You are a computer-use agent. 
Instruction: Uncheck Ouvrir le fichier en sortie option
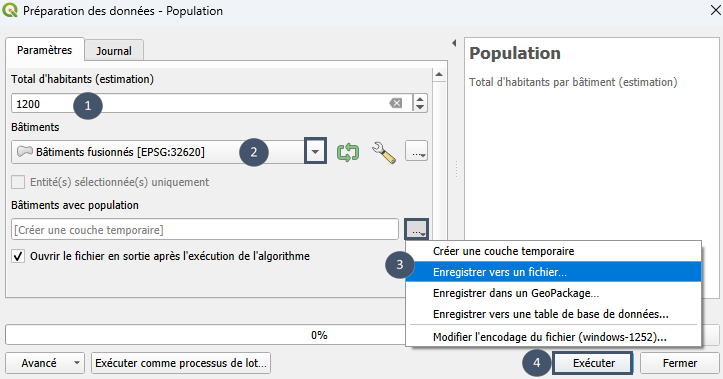(x=18, y=256)
